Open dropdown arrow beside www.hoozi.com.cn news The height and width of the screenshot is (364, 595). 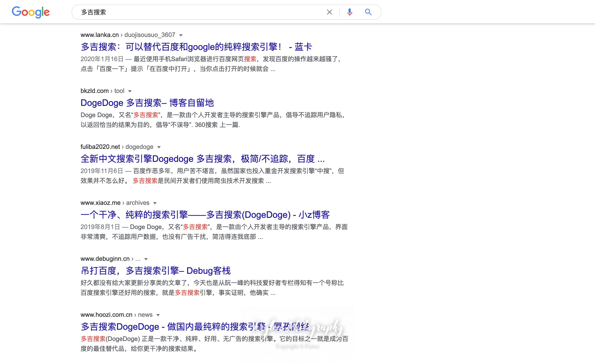coord(158,315)
